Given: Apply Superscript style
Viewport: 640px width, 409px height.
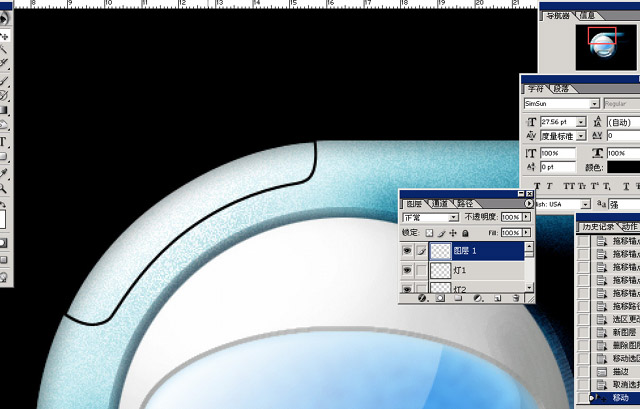Looking at the screenshot, I should point(595,186).
